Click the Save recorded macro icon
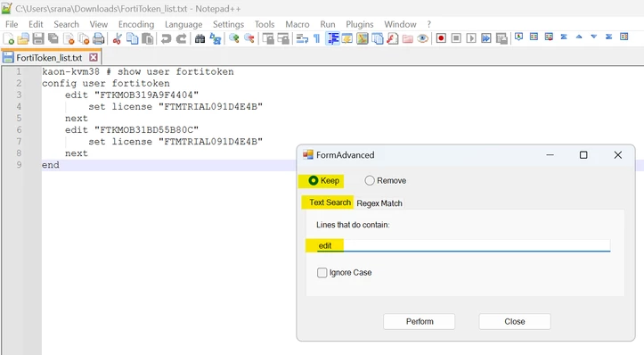Image resolution: width=644 pixels, height=355 pixels. pyautogui.click(x=501, y=38)
